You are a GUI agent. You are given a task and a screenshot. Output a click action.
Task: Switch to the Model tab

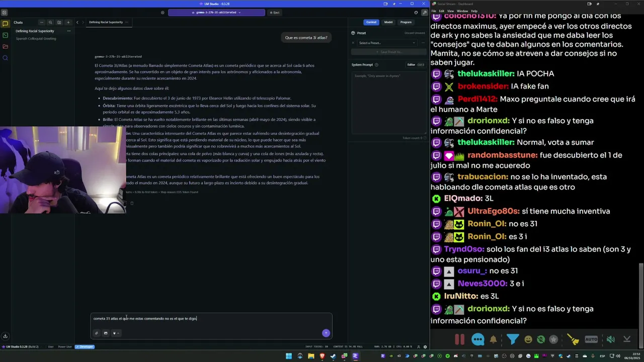point(388,22)
